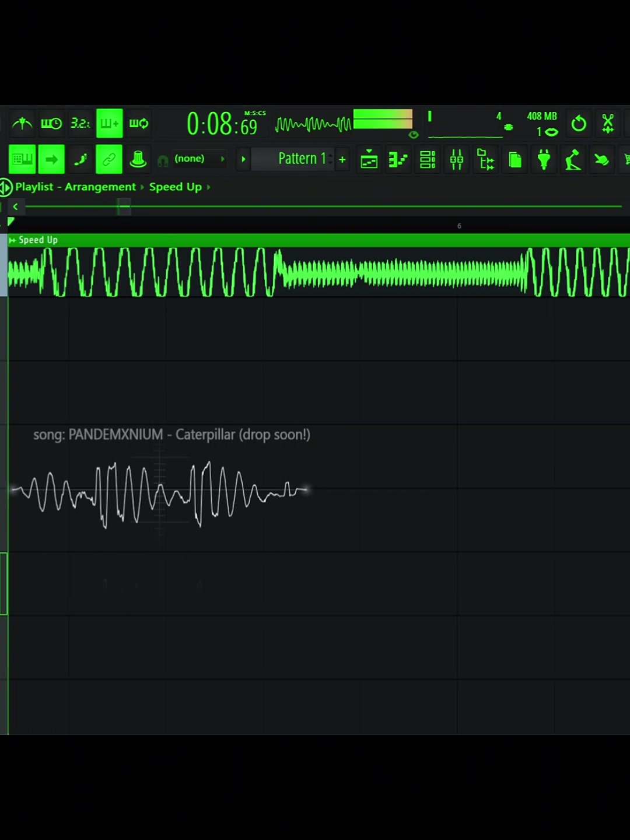Open the Channel rack icon
Viewport: 630px width, 840px height.
[x=428, y=159]
